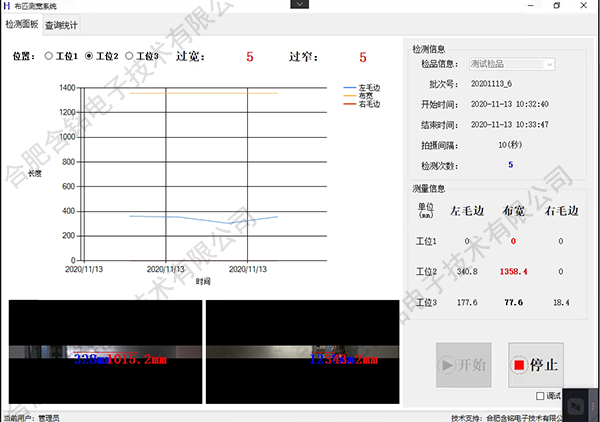600x422 pixels.
Task: Click the dropdown icon in title bar center
Action: pos(298,6)
